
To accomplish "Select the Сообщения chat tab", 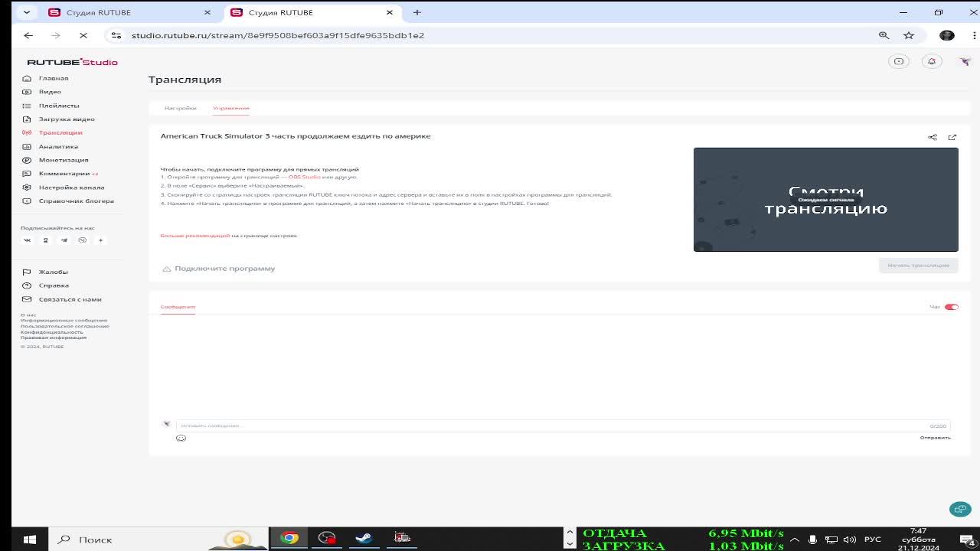I will [x=178, y=307].
